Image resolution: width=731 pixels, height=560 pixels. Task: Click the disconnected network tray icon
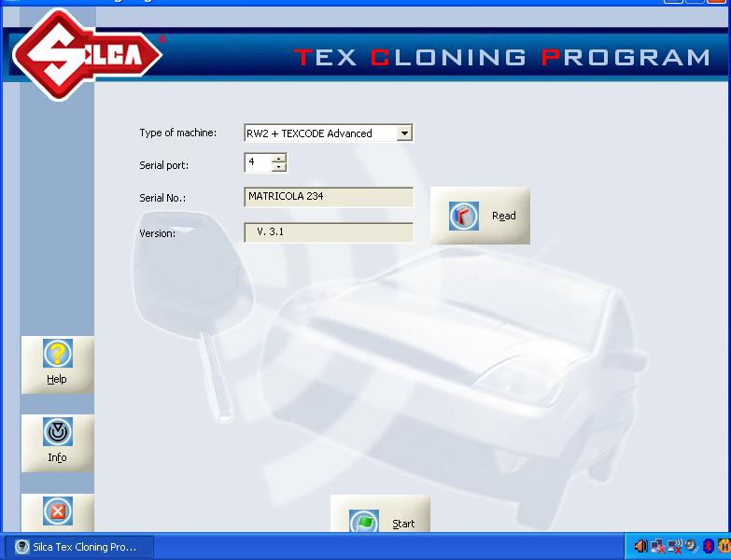tap(658, 546)
